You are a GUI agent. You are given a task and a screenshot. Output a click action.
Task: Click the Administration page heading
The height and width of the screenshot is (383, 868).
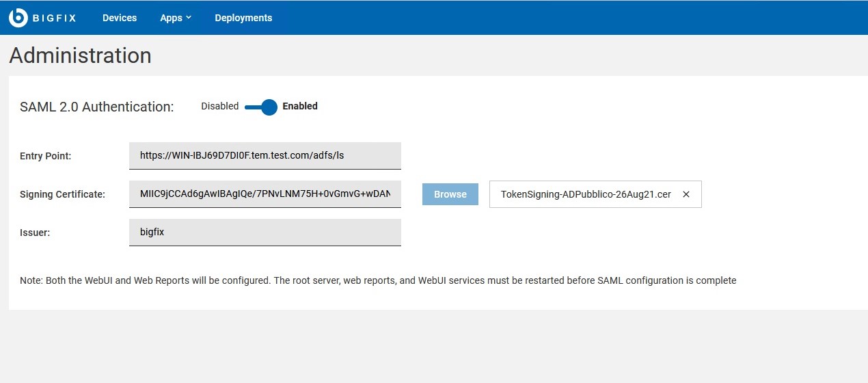click(x=80, y=55)
